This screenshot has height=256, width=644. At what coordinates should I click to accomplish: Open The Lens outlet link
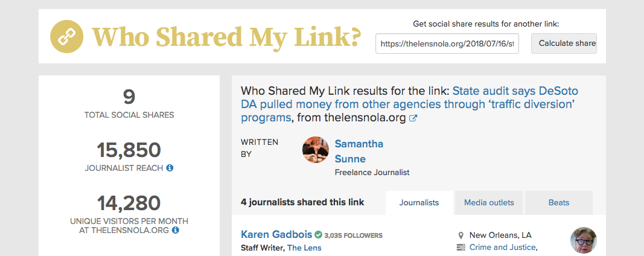(x=304, y=248)
